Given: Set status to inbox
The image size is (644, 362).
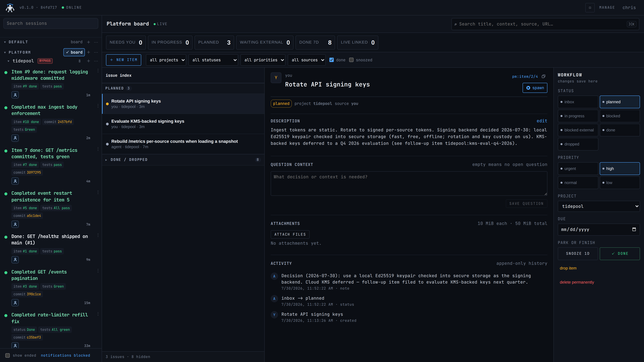Looking at the screenshot, I should [578, 102].
